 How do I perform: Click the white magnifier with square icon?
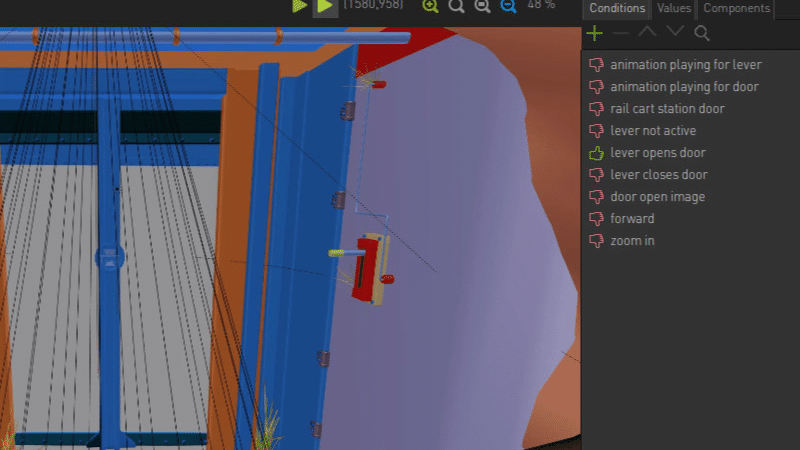482,6
